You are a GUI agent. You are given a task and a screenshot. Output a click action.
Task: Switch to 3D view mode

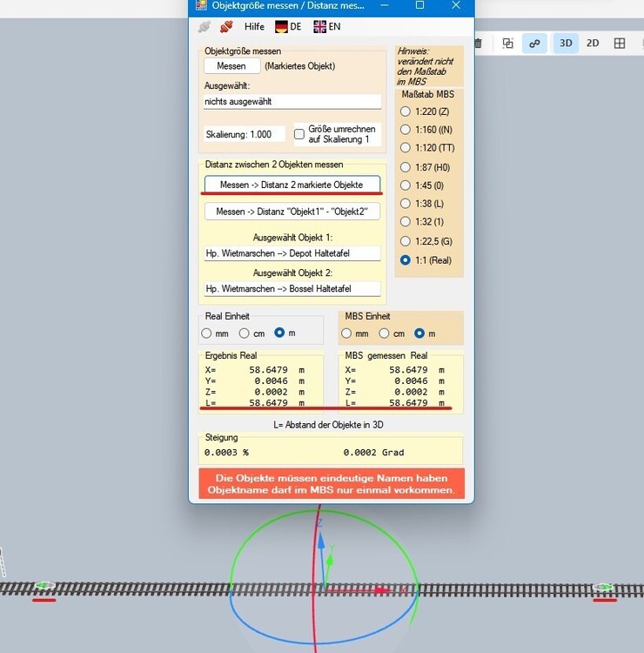coord(566,43)
